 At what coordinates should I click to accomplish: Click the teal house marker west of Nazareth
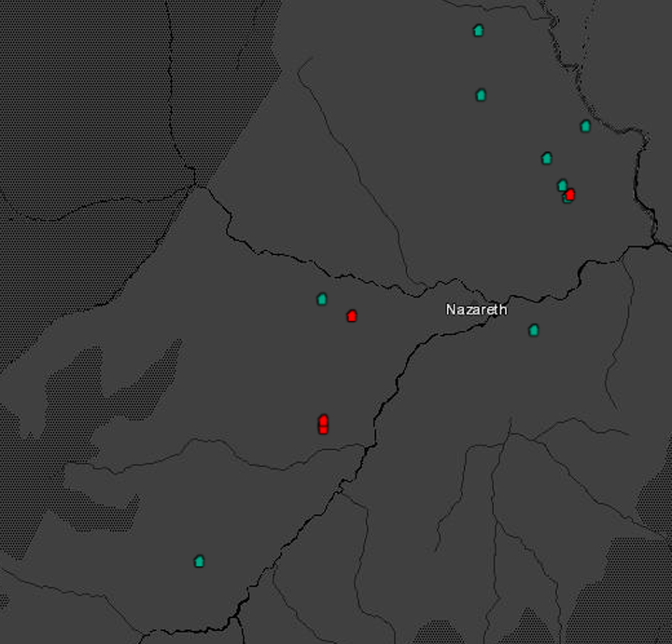[x=322, y=299]
